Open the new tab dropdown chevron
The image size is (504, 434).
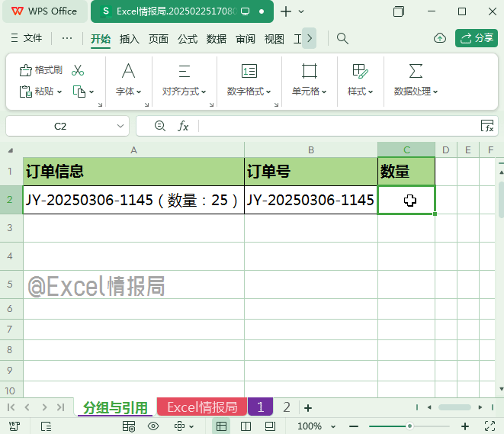click(x=301, y=11)
